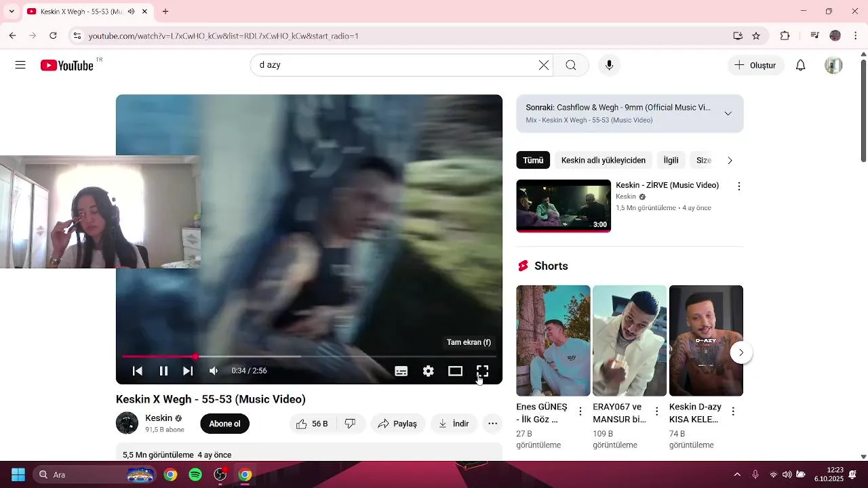Share the video with Paylaş
The width and height of the screenshot is (868, 488).
coord(397,424)
